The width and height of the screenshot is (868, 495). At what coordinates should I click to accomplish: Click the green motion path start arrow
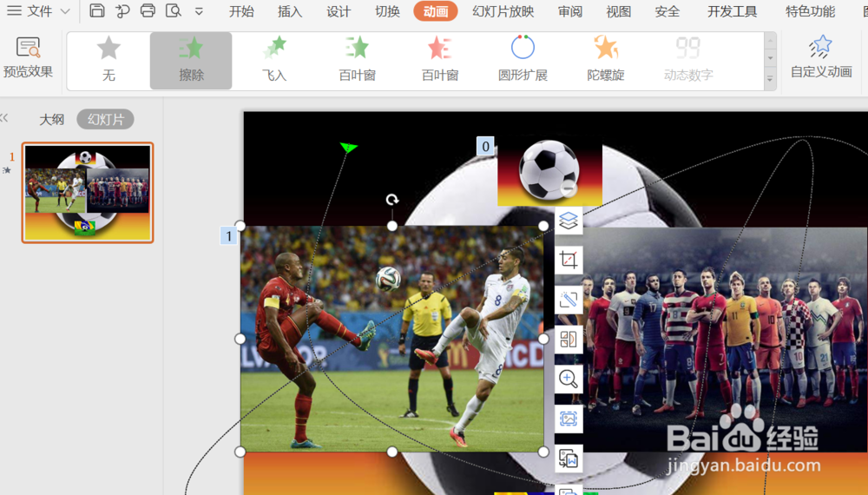point(348,147)
